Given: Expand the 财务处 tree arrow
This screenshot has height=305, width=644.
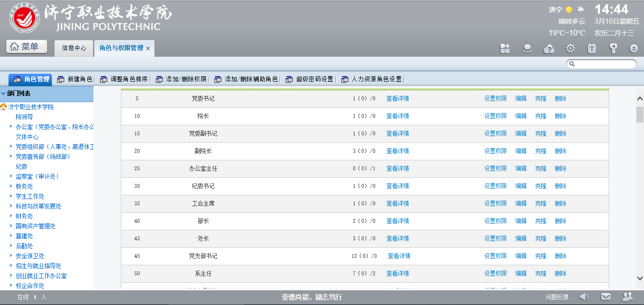Looking at the screenshot, I should pyautogui.click(x=11, y=216).
